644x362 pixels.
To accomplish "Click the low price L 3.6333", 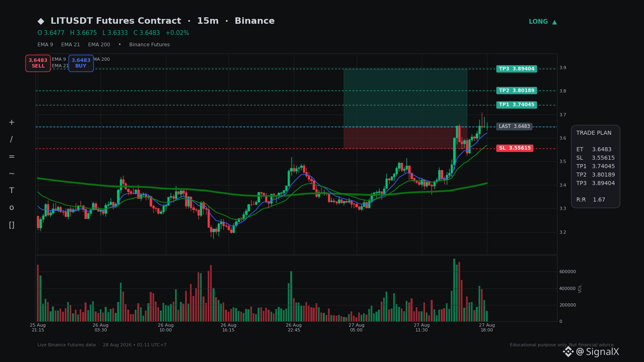I will [115, 33].
